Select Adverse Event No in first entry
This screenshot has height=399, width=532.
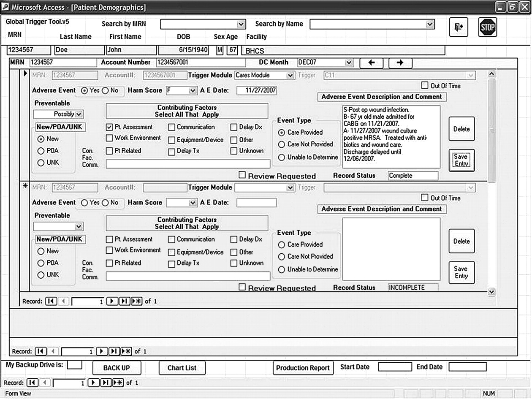click(x=105, y=90)
